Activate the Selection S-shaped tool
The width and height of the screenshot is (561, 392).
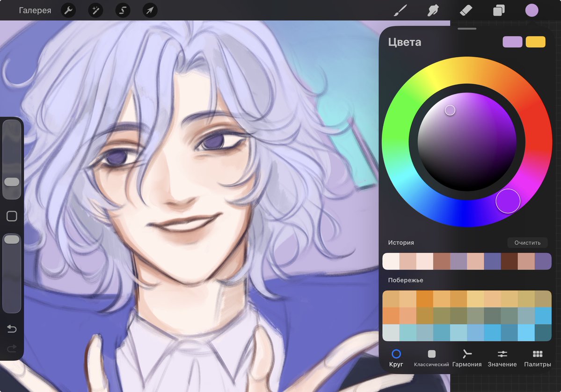click(123, 10)
